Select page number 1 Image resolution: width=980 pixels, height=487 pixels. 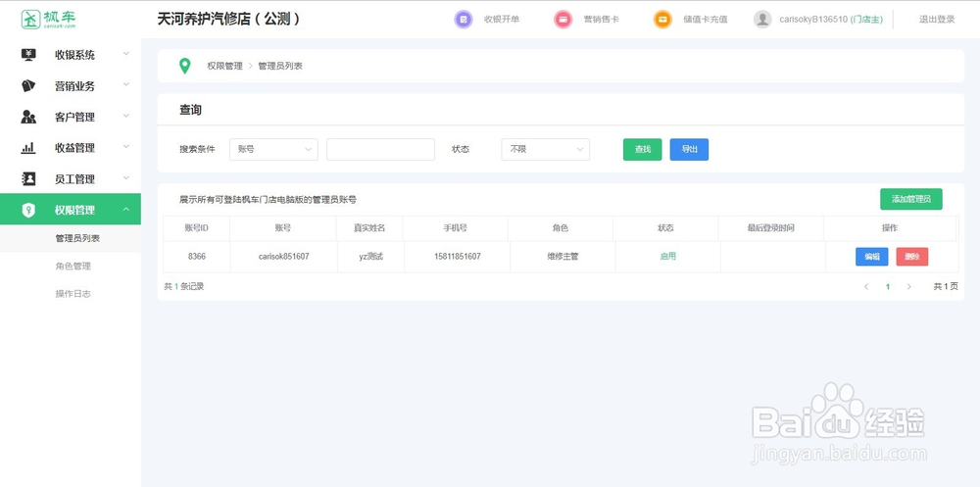point(888,286)
